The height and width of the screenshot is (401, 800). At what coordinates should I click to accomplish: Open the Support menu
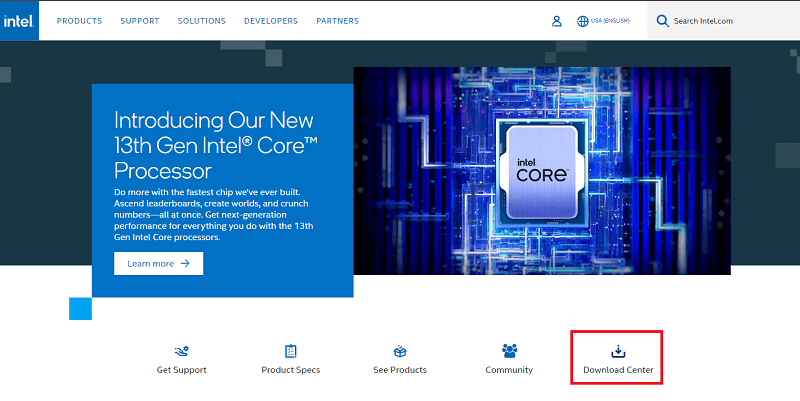coord(140,21)
